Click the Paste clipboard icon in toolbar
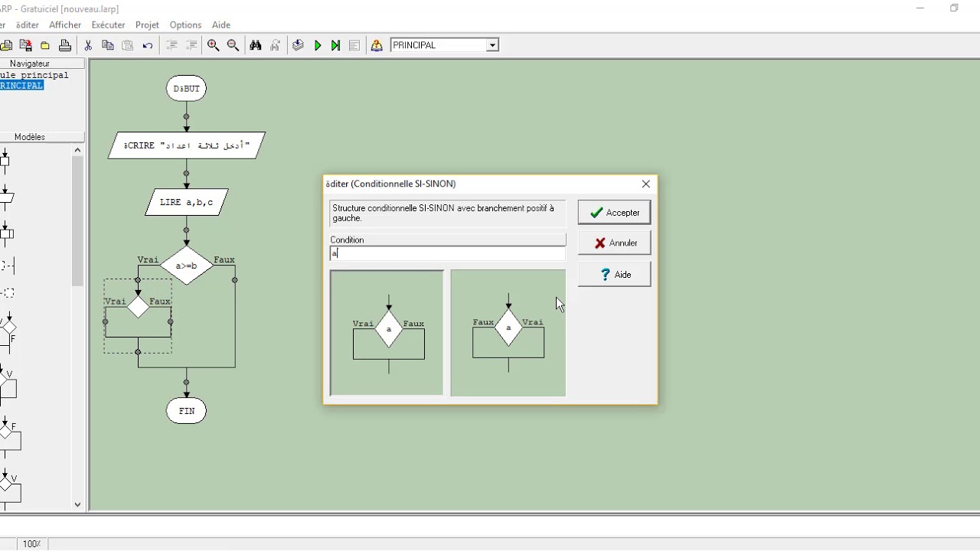This screenshot has height=551, width=980. (128, 45)
